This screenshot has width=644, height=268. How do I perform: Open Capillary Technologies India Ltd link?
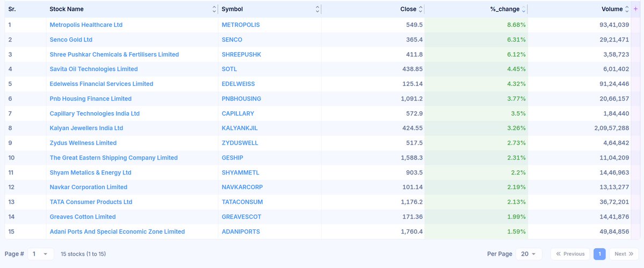(95, 113)
